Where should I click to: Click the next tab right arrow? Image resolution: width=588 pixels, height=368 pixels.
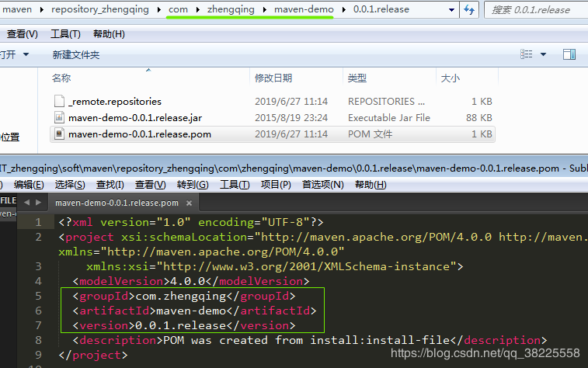click(38, 203)
